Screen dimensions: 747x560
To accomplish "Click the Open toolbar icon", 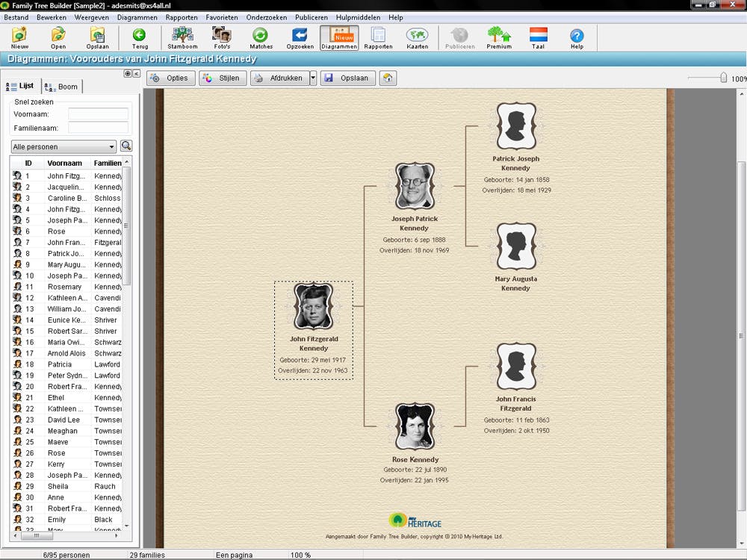I will [x=58, y=37].
